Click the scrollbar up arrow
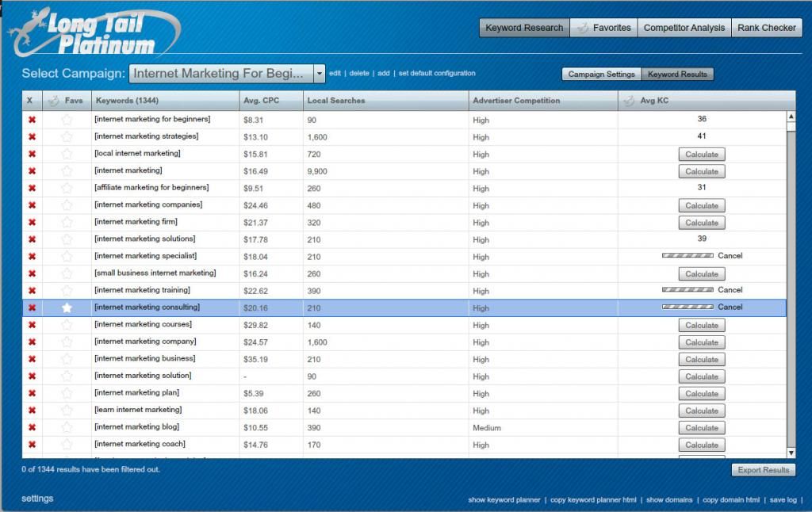 [x=791, y=116]
